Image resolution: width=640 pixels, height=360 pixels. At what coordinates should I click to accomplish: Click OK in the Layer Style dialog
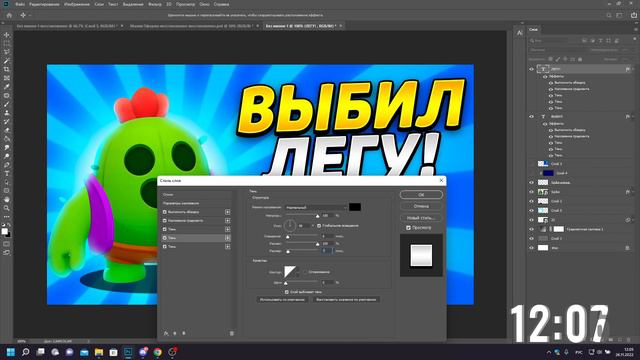(x=421, y=195)
